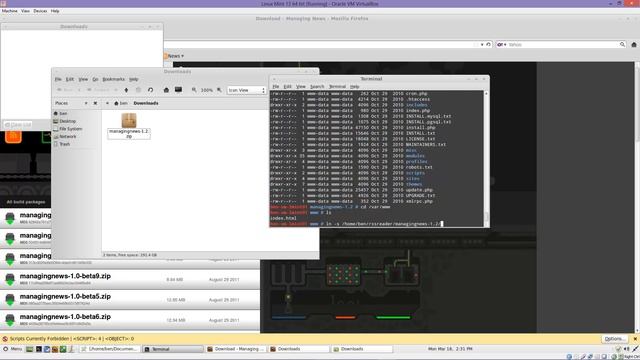Screen dimensions: 640x360
Task: Click the NoScript Options button
Action: 614,339
